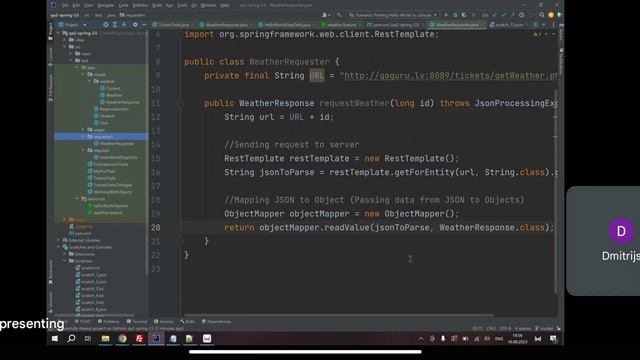Open the TODO tool window

click(82, 322)
